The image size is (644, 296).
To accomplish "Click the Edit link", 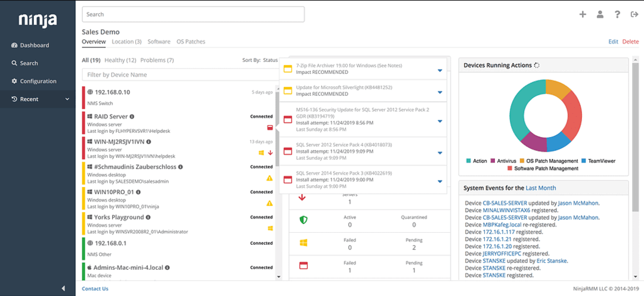I will pyautogui.click(x=613, y=42).
